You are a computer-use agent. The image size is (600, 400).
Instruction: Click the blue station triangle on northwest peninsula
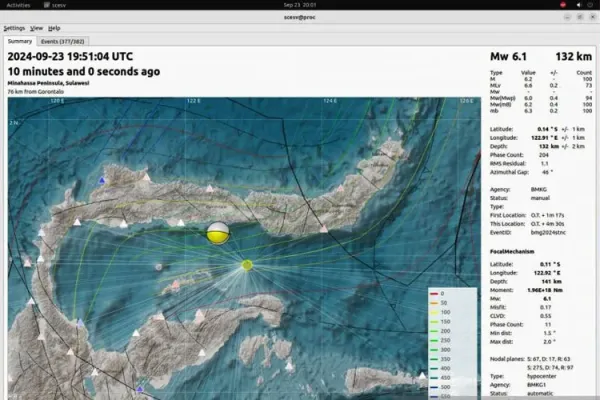click(102, 180)
